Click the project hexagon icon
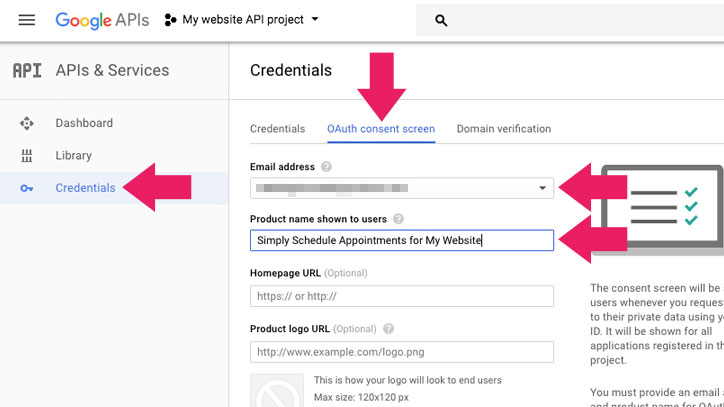724x407 pixels. point(170,20)
